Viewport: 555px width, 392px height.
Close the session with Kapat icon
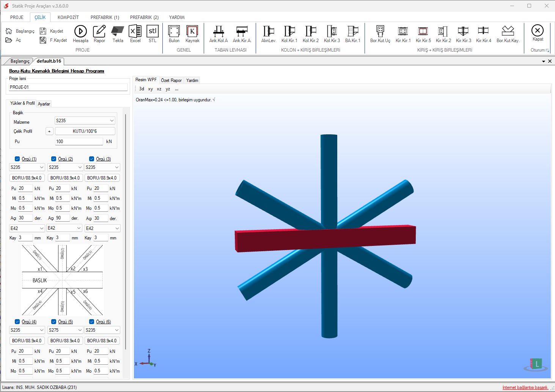(x=538, y=33)
